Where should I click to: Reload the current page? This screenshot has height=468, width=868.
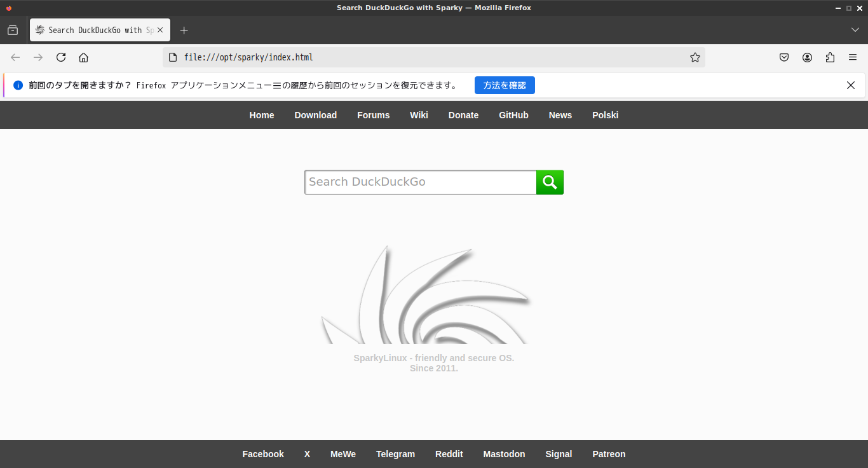pos(61,57)
